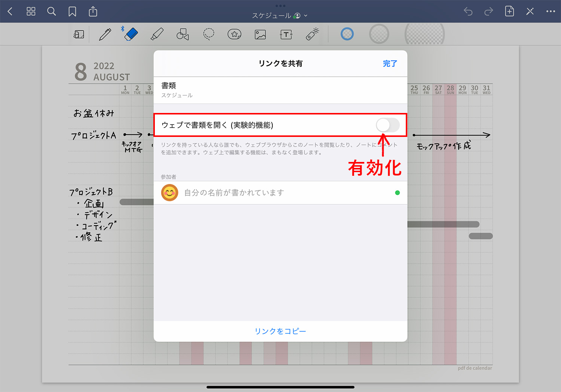Image resolution: width=561 pixels, height=392 pixels.
Task: Tap the 参加者 section header
Action: [168, 177]
